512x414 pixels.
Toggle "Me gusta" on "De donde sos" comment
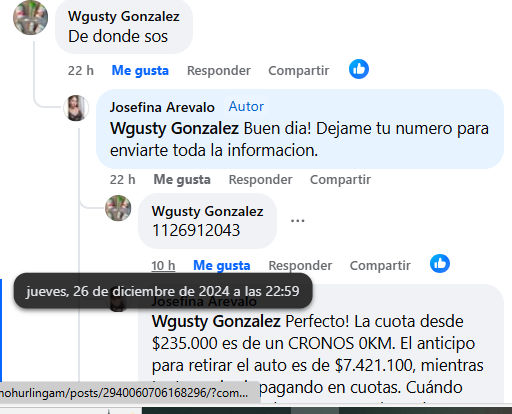[x=140, y=71]
